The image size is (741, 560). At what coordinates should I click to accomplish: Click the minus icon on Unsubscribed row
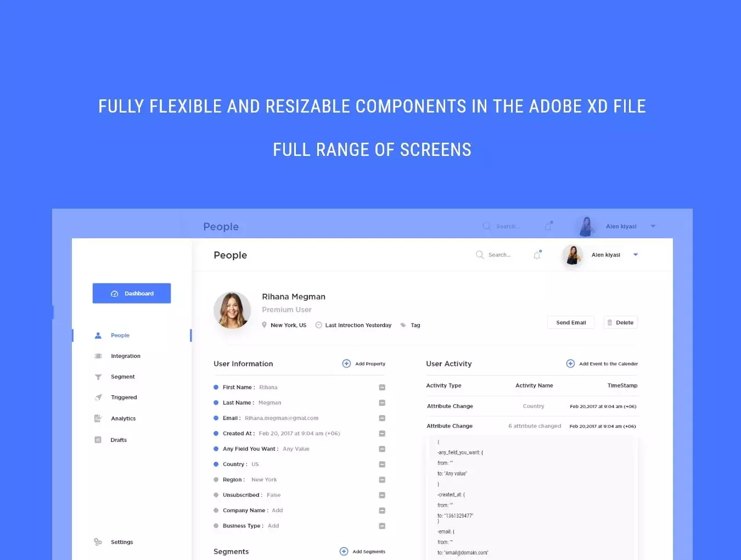(x=382, y=495)
